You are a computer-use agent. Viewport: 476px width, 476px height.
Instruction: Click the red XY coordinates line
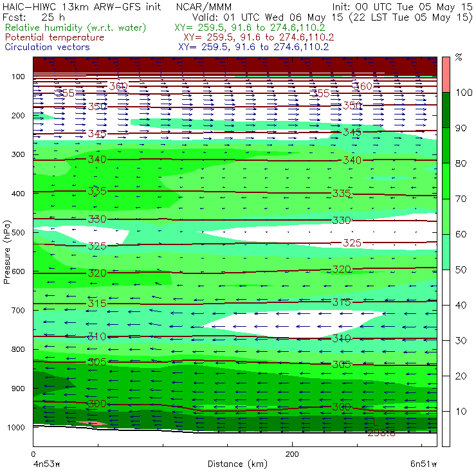[259, 37]
